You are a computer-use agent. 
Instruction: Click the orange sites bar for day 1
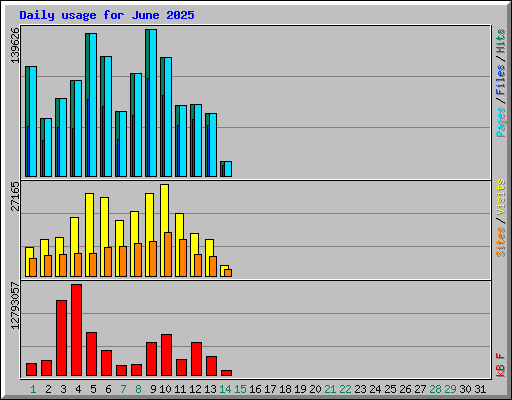pyautogui.click(x=33, y=267)
